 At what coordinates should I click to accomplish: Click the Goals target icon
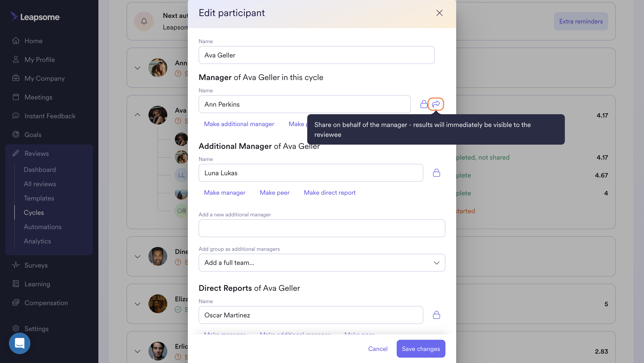(x=16, y=134)
